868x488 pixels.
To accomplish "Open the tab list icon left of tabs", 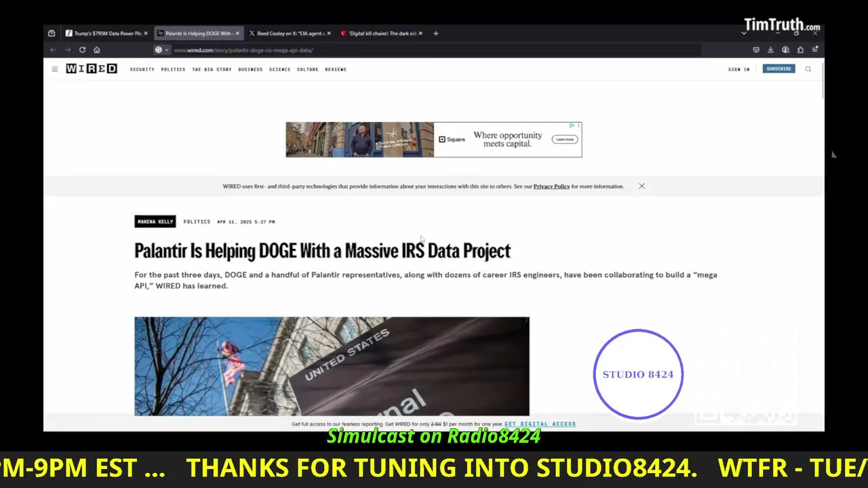I will pos(52,33).
